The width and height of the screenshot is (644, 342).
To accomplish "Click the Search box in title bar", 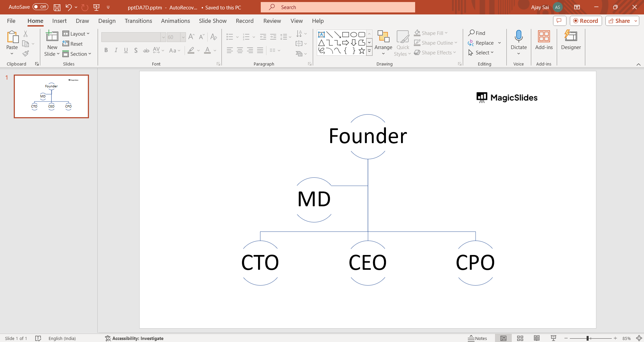I will [338, 7].
